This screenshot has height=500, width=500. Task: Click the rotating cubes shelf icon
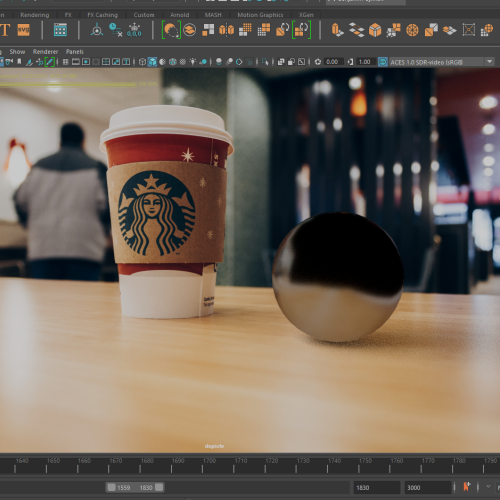click(x=283, y=30)
